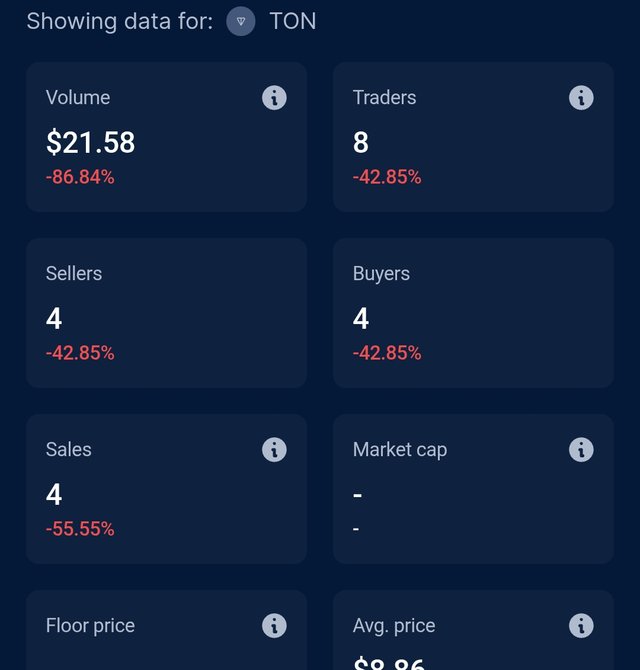
Task: Click the Showing data for text
Action: [x=120, y=21]
